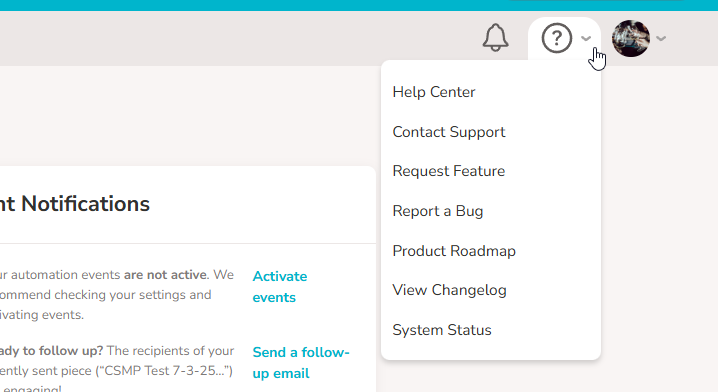The width and height of the screenshot is (718, 392).
Task: Click the Notifications panel heading
Action: [75, 204]
